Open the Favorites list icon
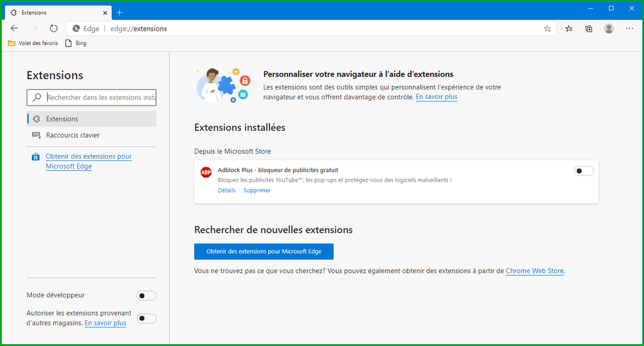 [569, 28]
